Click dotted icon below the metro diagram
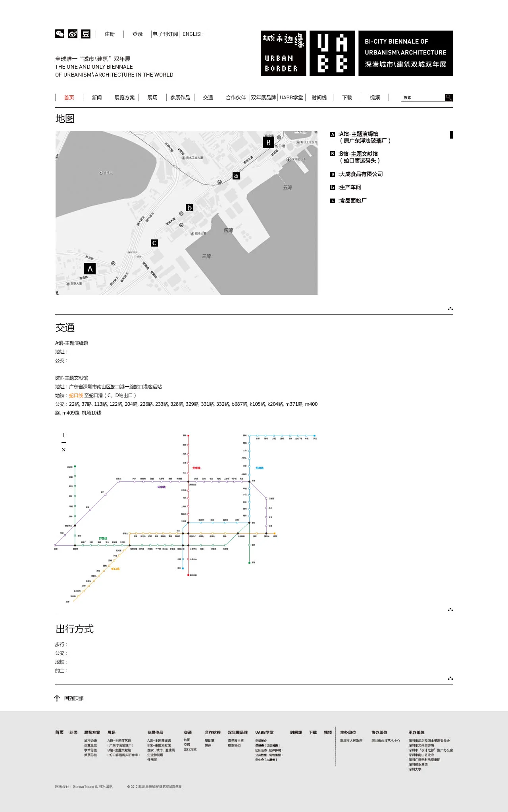The height and width of the screenshot is (812, 508). click(x=450, y=609)
